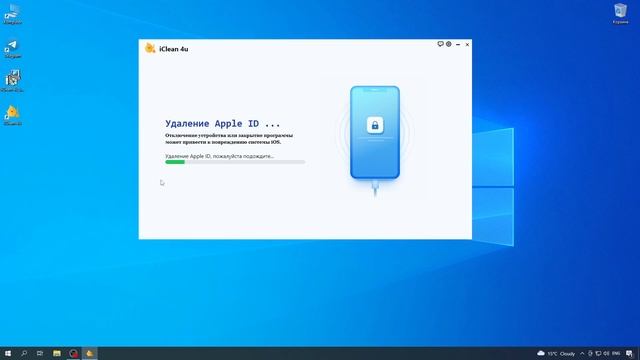Image resolution: width=640 pixels, height=360 pixels.
Task: Select the orange iClean desktop shortcut
Action: (12, 116)
